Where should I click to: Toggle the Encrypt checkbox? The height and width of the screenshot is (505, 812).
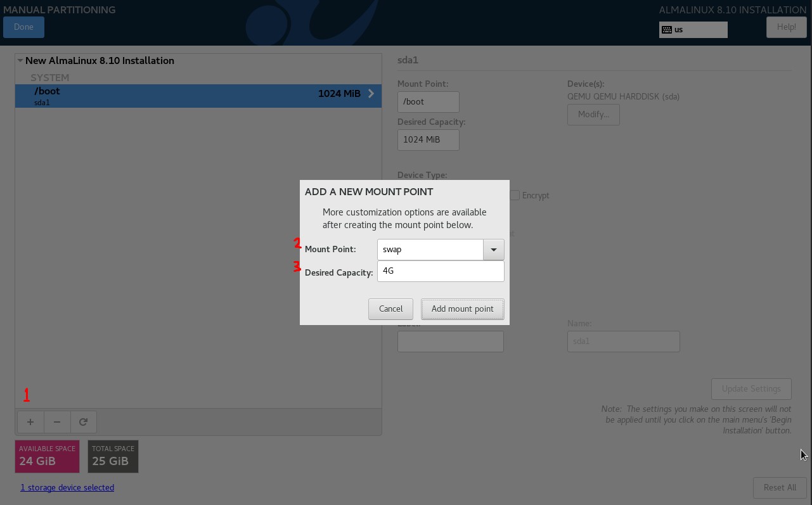[x=515, y=195]
